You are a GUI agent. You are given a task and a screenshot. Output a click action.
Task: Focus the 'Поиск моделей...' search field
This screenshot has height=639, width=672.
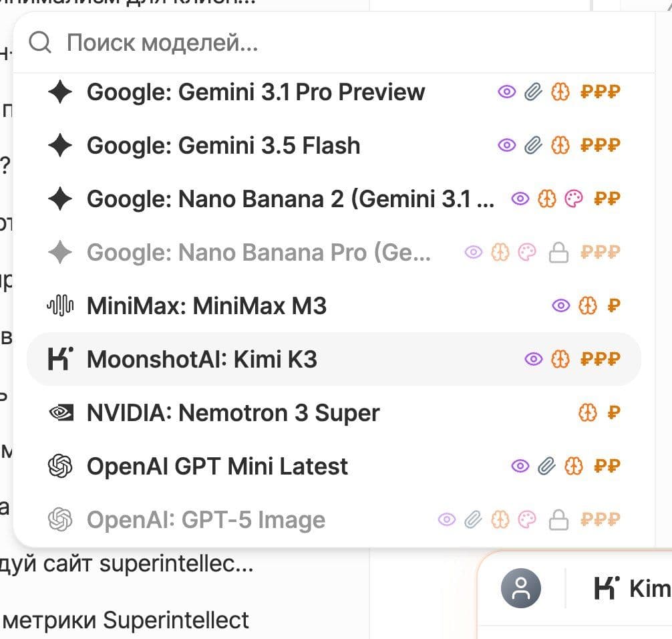pyautogui.click(x=334, y=43)
